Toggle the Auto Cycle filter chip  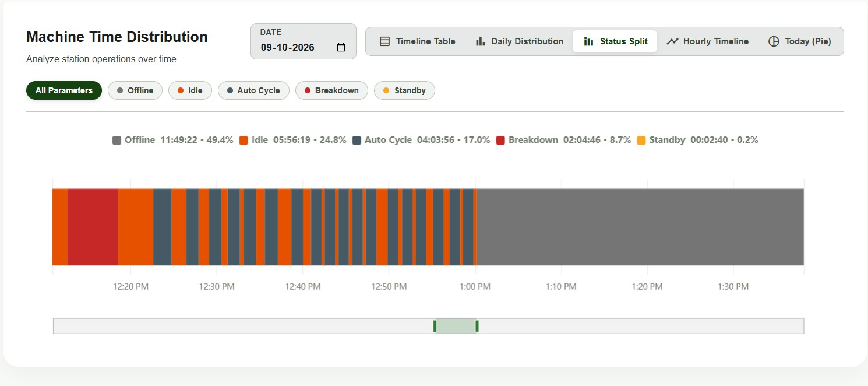(253, 90)
